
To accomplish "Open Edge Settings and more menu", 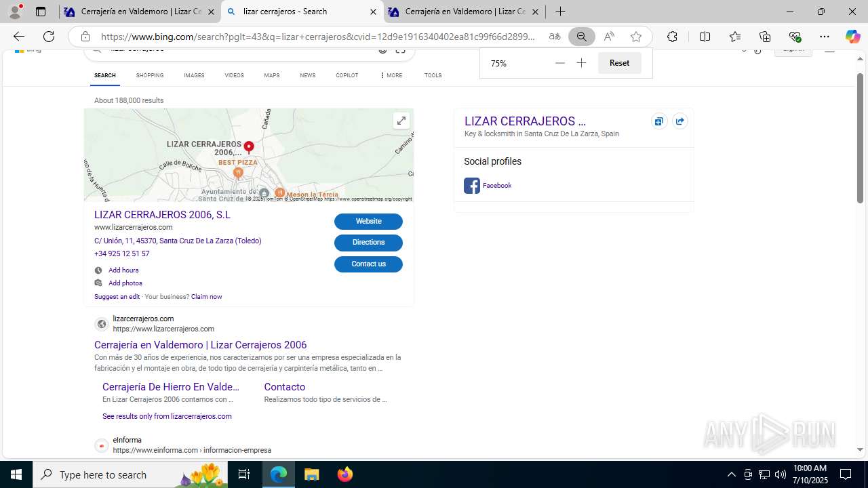I will pyautogui.click(x=825, y=37).
